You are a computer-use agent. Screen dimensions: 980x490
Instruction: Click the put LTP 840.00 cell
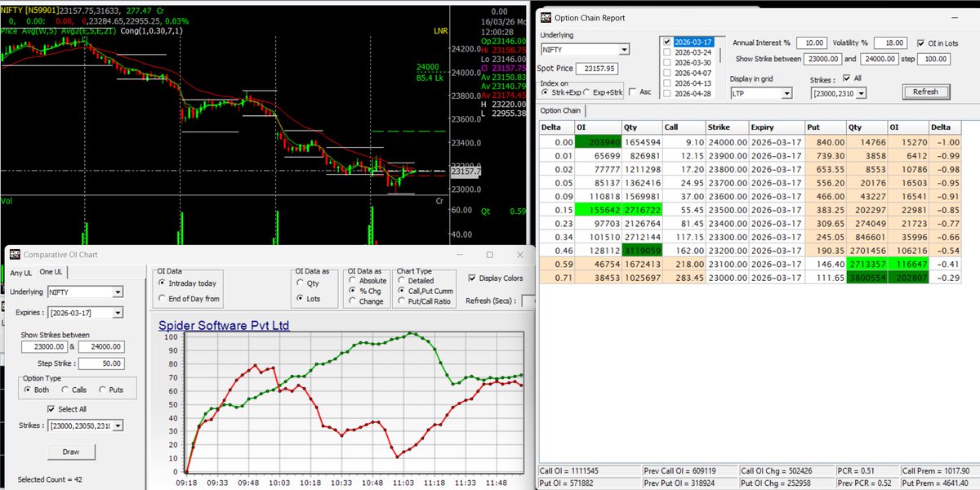point(826,142)
